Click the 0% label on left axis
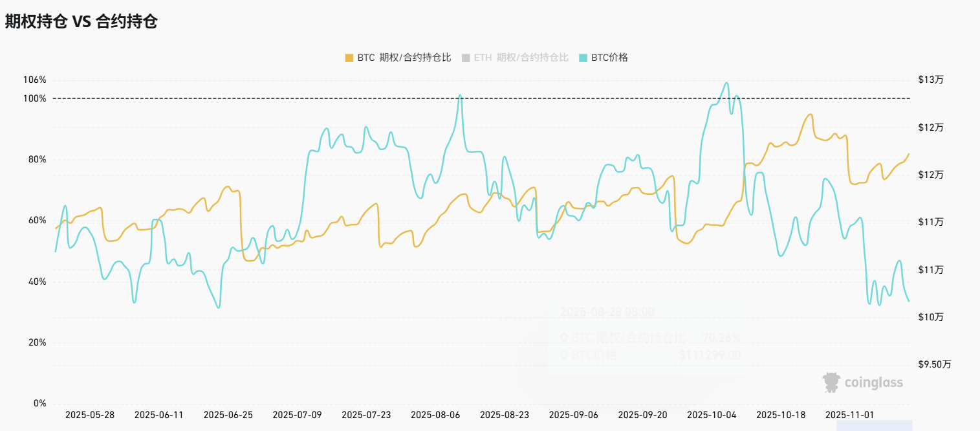The height and width of the screenshot is (431, 980). click(39, 403)
